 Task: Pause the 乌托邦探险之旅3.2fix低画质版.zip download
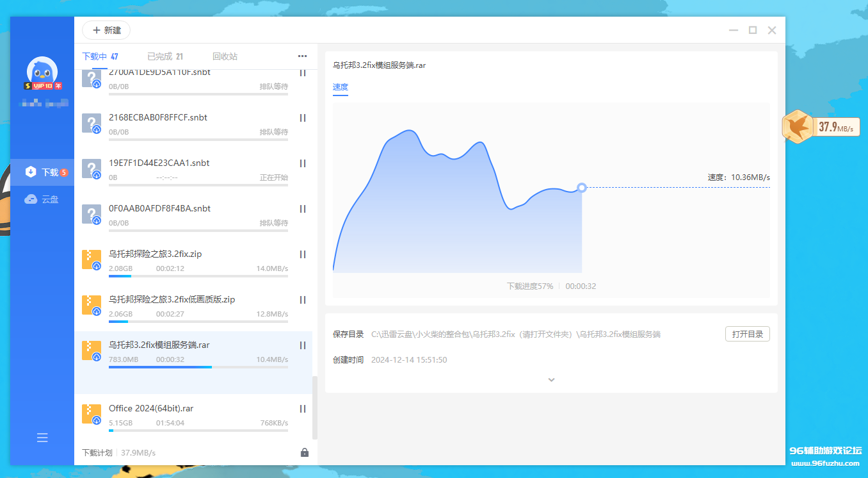click(303, 300)
